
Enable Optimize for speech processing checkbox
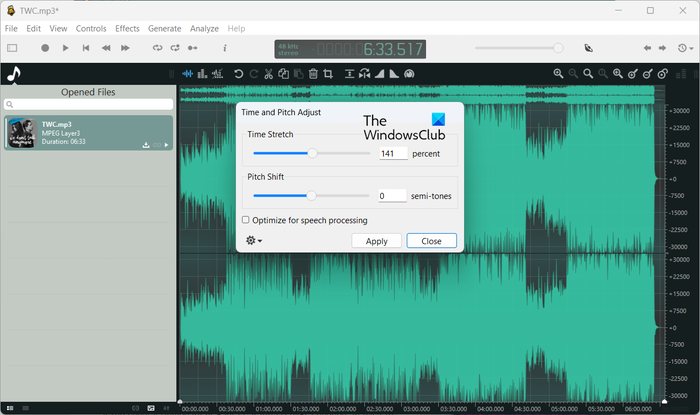coord(246,220)
